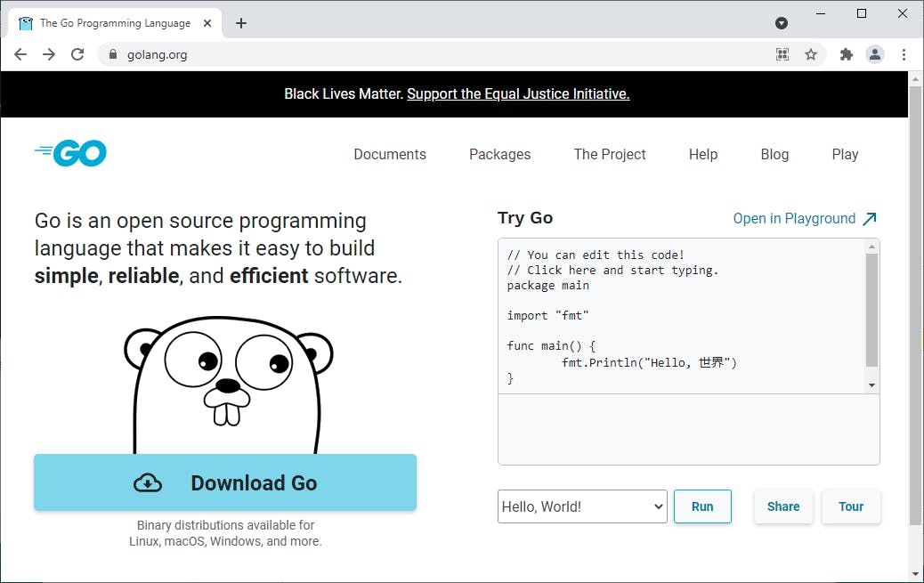Image resolution: width=924 pixels, height=583 pixels.
Task: Open the Chrome profile avatar
Action: coord(875,55)
